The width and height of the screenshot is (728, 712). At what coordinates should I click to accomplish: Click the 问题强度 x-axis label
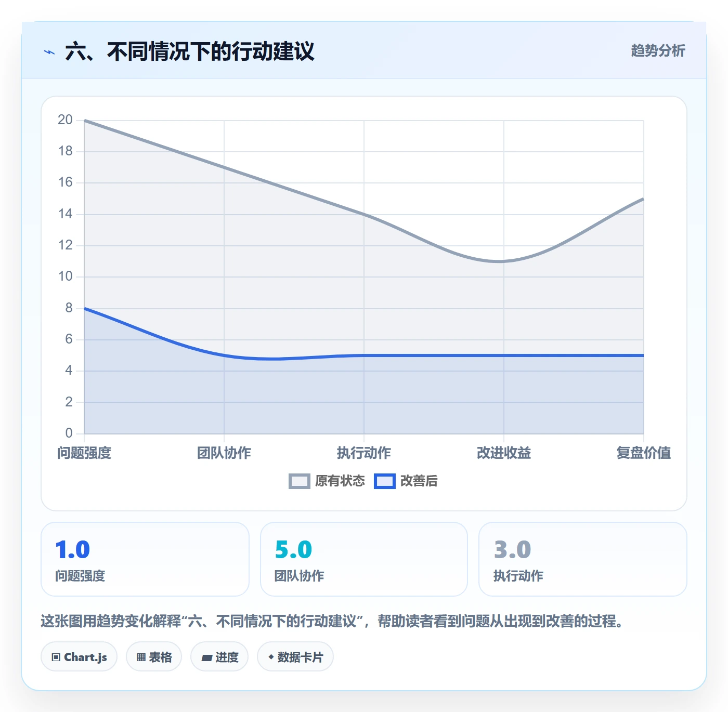84,453
